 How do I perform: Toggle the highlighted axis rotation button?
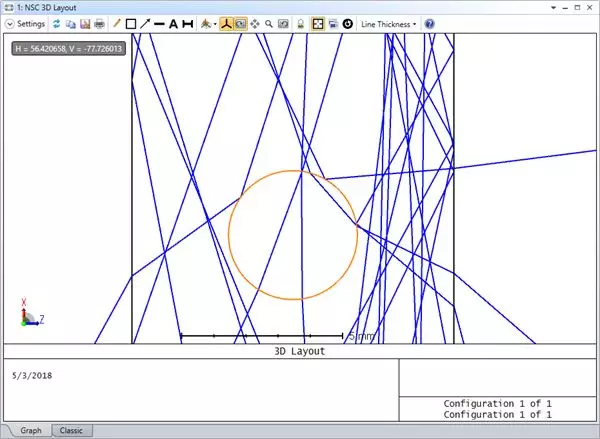pos(227,23)
